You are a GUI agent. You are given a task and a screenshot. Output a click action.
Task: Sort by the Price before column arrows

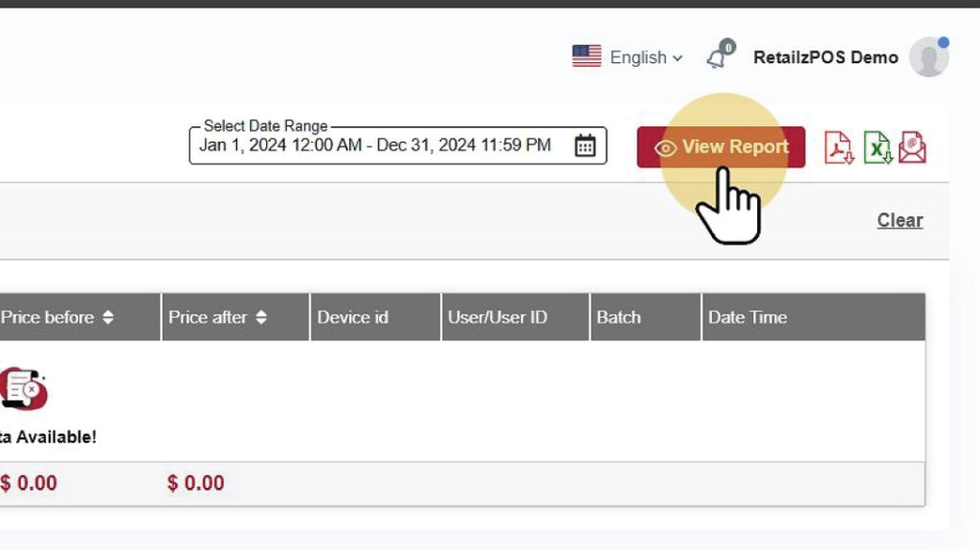click(108, 318)
